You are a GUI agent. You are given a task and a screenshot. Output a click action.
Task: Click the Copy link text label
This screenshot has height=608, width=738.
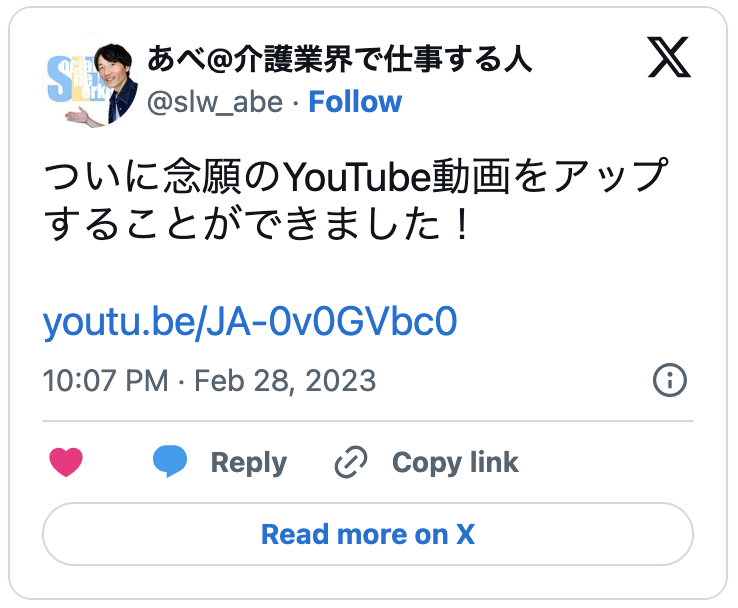coord(455,462)
